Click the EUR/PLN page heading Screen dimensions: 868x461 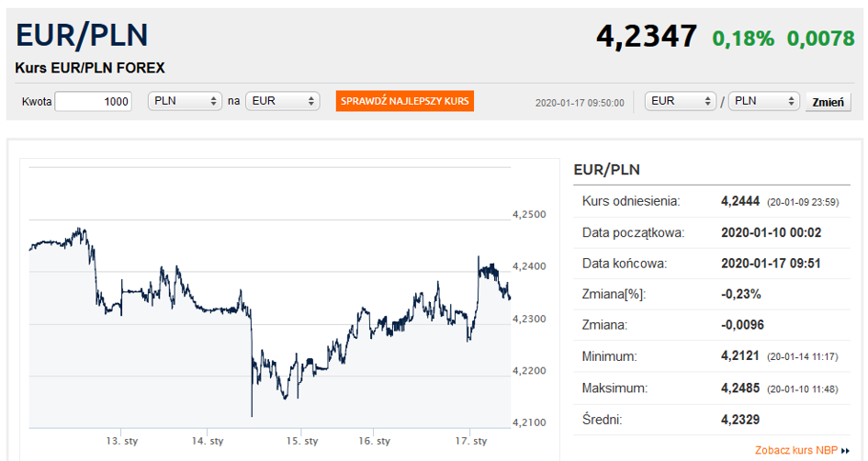(82, 35)
